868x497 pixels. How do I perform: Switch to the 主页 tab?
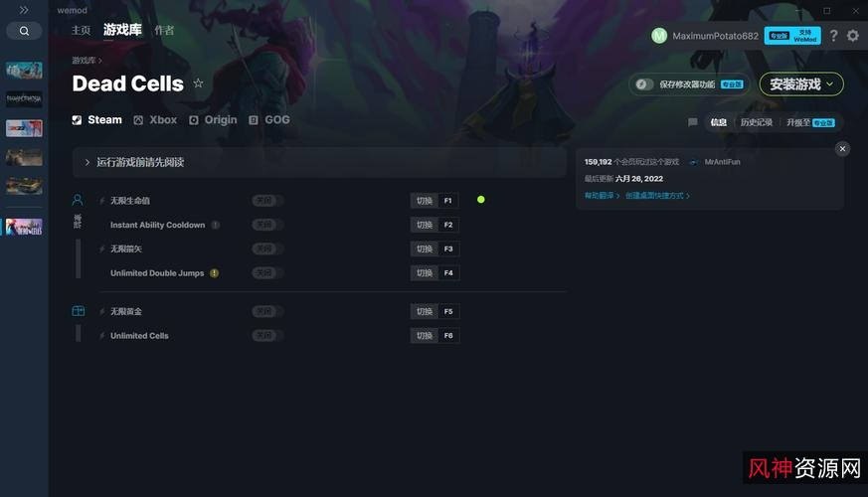point(81,31)
